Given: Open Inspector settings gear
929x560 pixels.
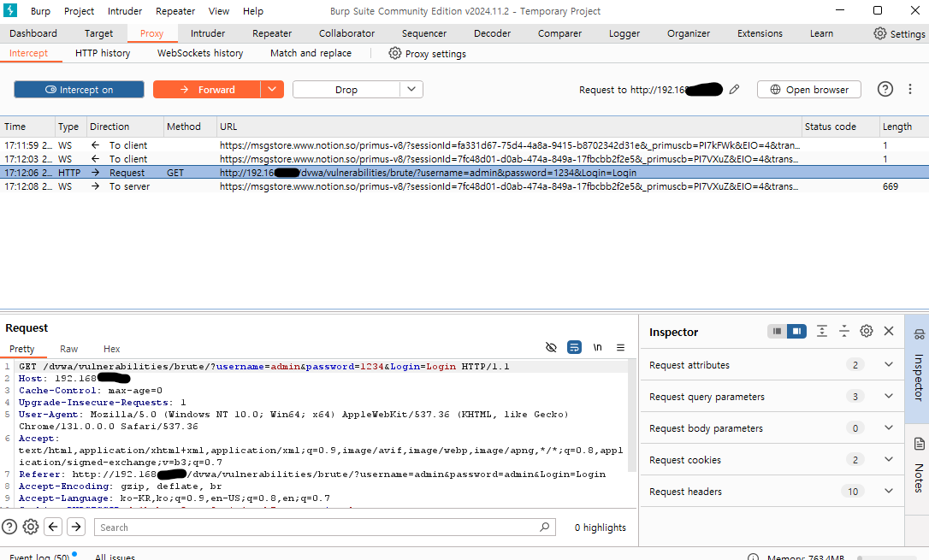Looking at the screenshot, I should [867, 332].
